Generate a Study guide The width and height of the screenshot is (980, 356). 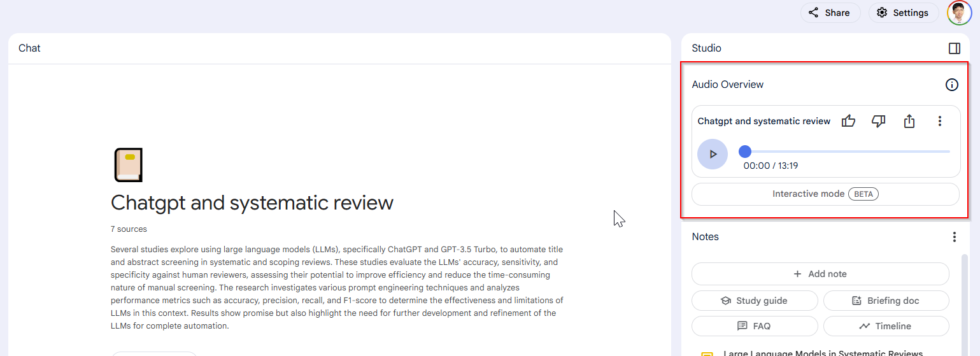pyautogui.click(x=755, y=301)
